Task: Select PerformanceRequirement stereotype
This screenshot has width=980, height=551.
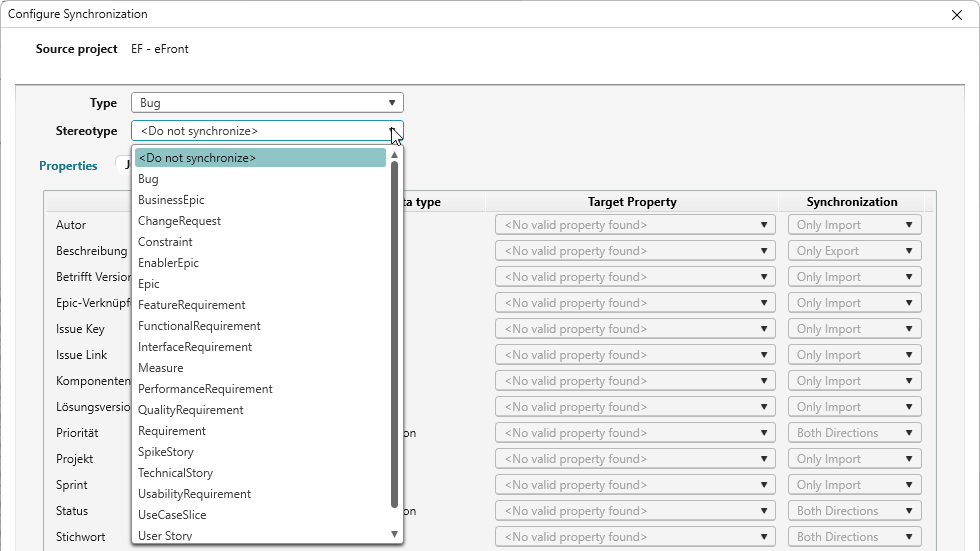Action: pyautogui.click(x=260, y=389)
